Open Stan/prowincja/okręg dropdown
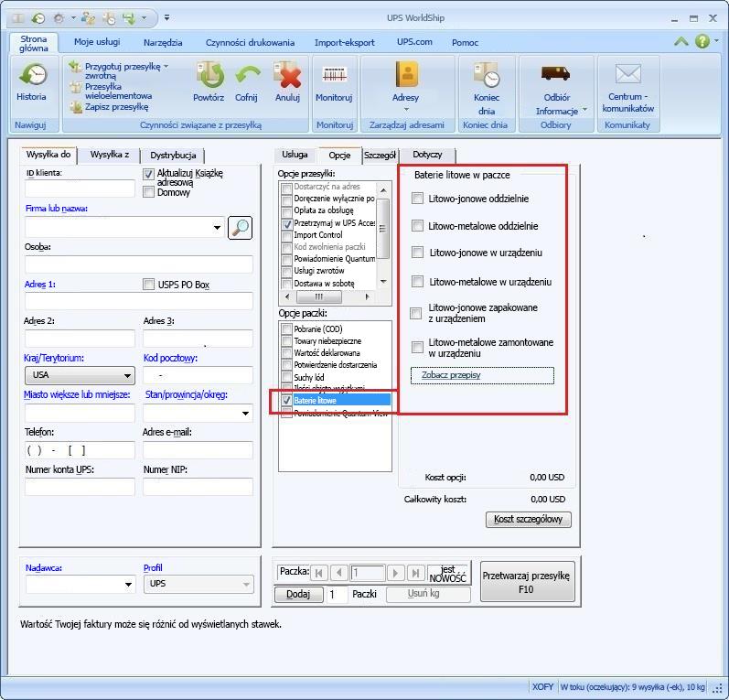Screen dimensions: 729x700 [x=245, y=413]
